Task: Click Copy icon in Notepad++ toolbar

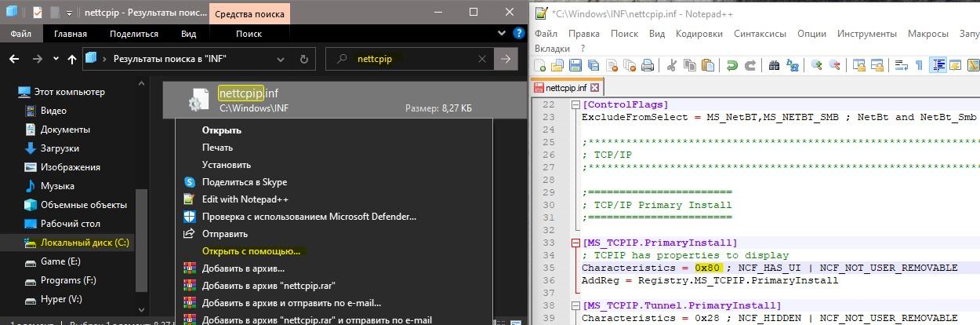Action: tap(689, 65)
